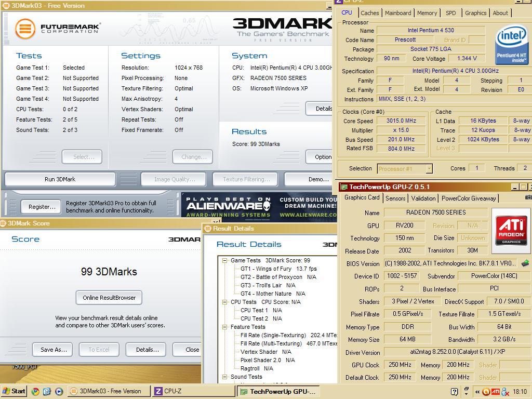Open the CPU-Z About tab
Image resolution: width=532 pixels, height=399 pixels.
tap(500, 13)
